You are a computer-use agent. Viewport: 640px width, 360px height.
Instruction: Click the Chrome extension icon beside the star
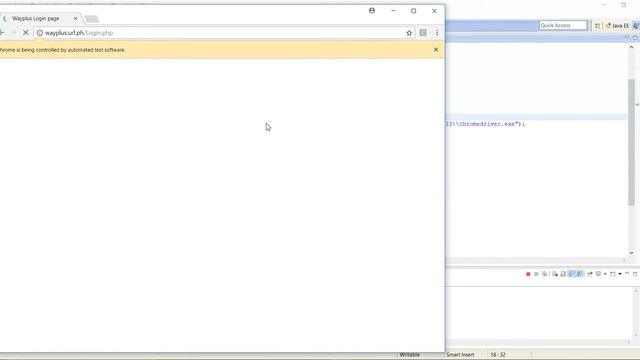[423, 33]
